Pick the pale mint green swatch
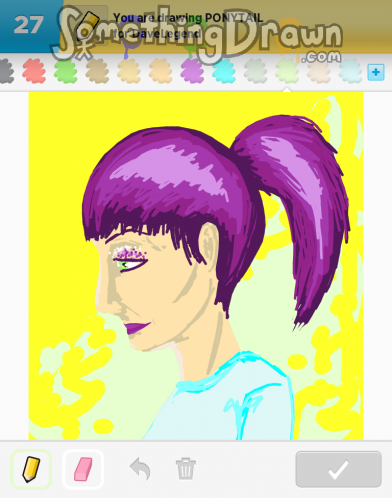The width and height of the screenshot is (392, 498). 287,71
